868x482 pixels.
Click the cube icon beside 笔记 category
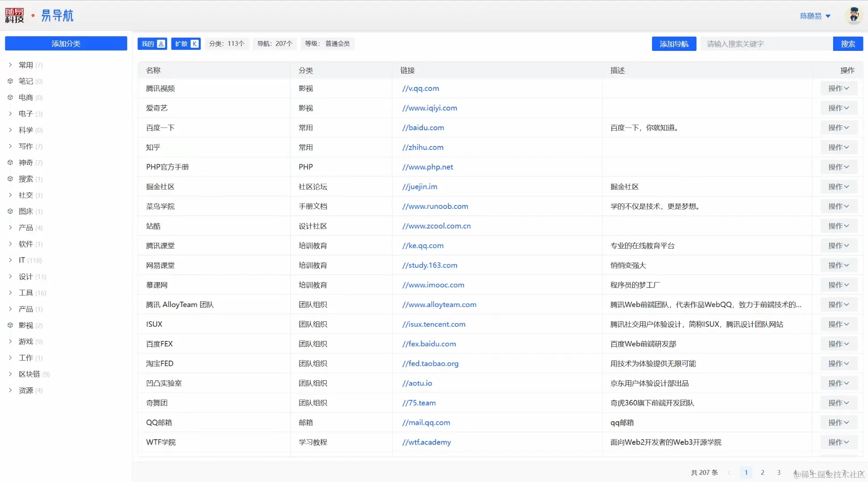click(10, 81)
